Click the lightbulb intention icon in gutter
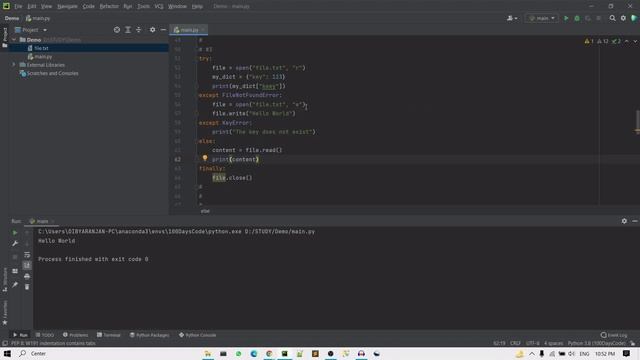The image size is (640, 360). [x=205, y=158]
